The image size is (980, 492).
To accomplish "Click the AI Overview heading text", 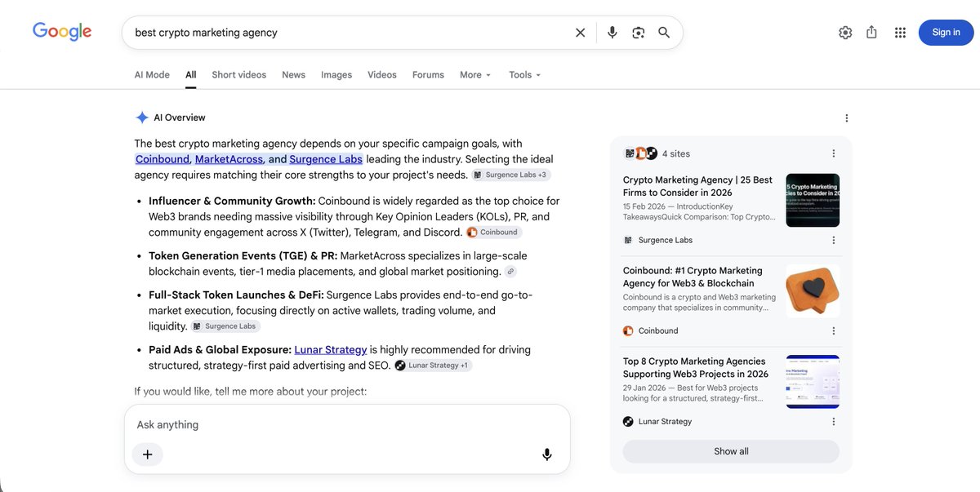I will tap(180, 117).
